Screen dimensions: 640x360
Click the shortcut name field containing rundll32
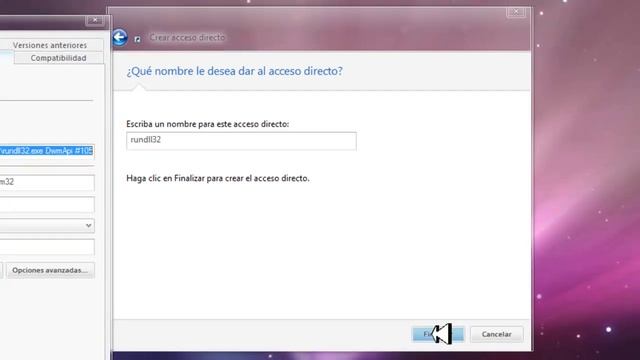click(241, 141)
